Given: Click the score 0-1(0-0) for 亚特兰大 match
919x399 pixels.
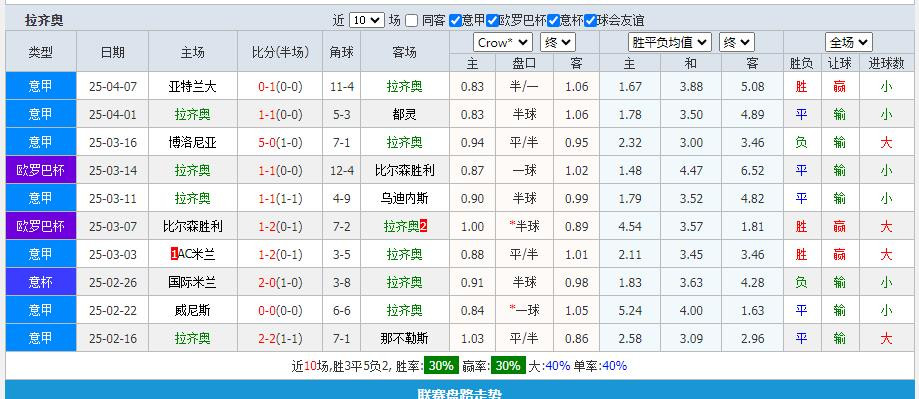Looking at the screenshot, I should pyautogui.click(x=280, y=87).
